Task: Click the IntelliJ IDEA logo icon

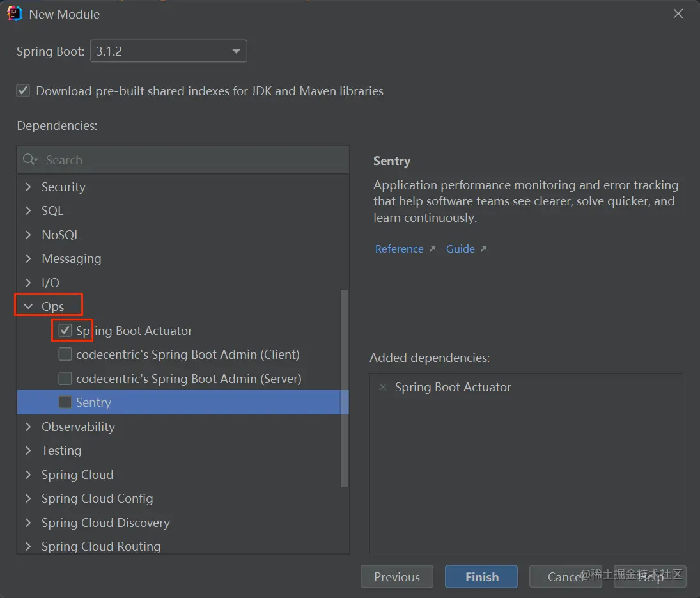Action: pyautogui.click(x=14, y=14)
